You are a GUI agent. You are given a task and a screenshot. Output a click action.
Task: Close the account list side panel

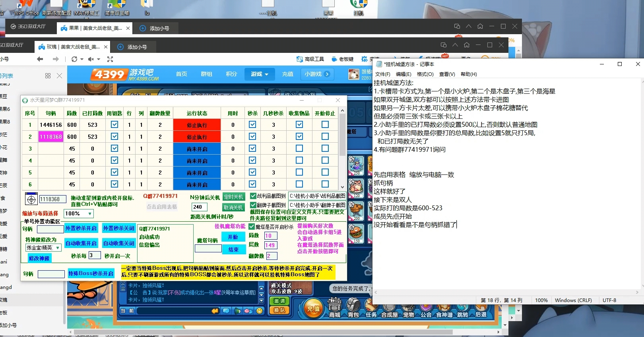(59, 76)
